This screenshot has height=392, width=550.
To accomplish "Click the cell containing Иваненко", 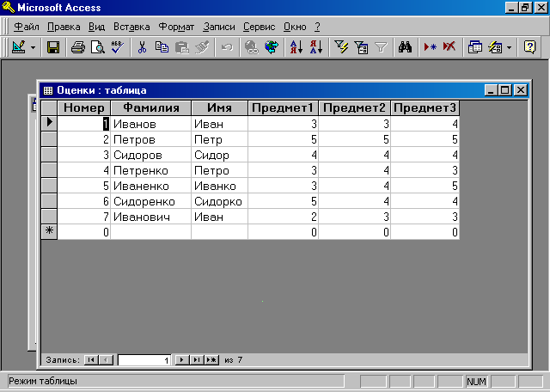I will (151, 186).
